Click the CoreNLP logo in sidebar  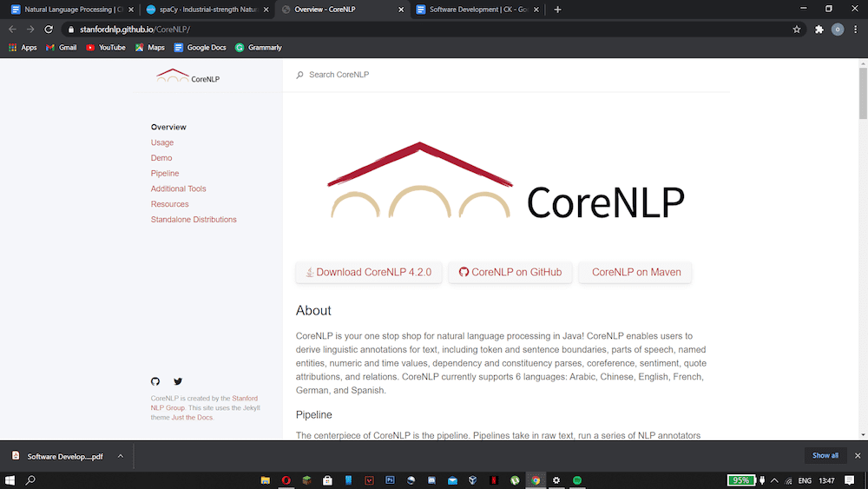(188, 76)
